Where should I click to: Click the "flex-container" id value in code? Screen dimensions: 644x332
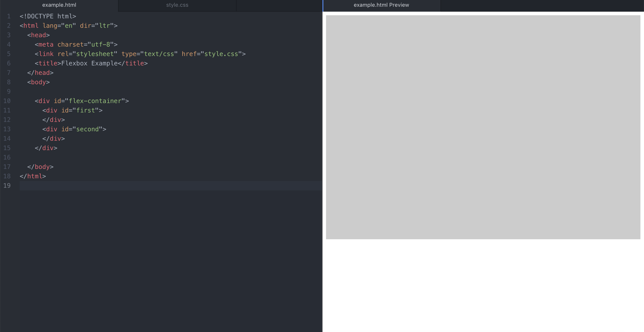95,101
